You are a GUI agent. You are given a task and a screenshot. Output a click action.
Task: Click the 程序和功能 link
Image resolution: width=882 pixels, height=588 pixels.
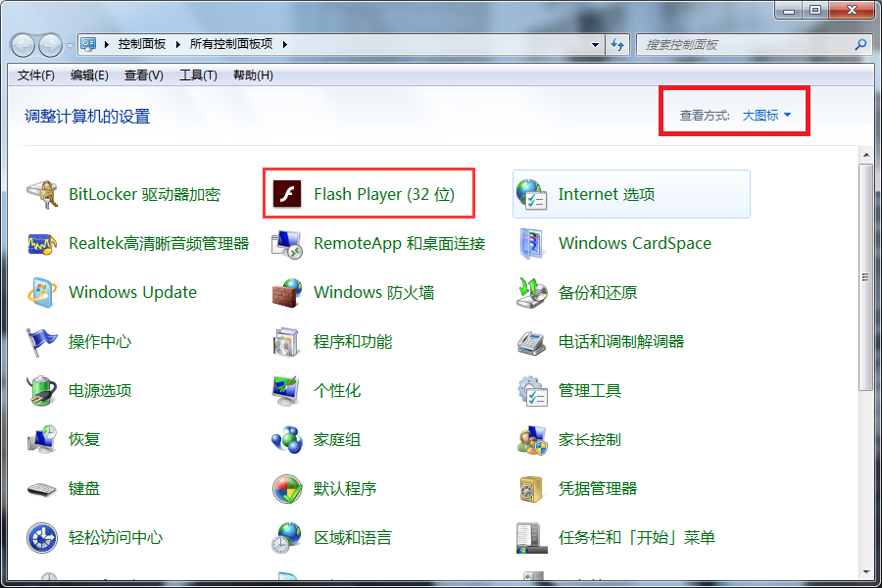click(352, 341)
